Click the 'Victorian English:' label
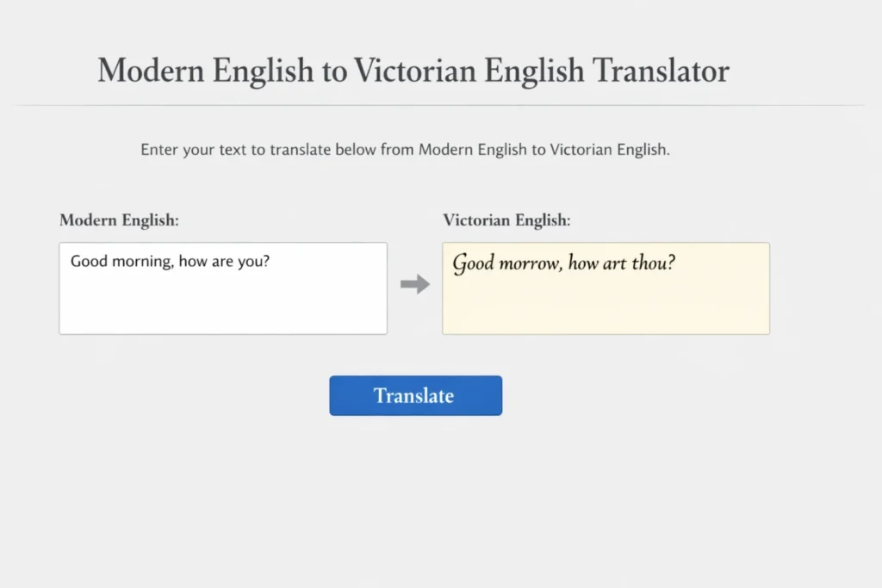 coord(507,220)
